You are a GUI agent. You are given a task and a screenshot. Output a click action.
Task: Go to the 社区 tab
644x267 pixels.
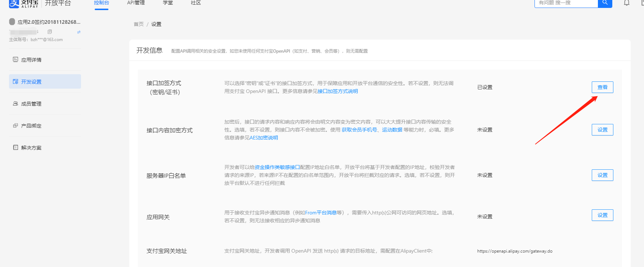196,3
